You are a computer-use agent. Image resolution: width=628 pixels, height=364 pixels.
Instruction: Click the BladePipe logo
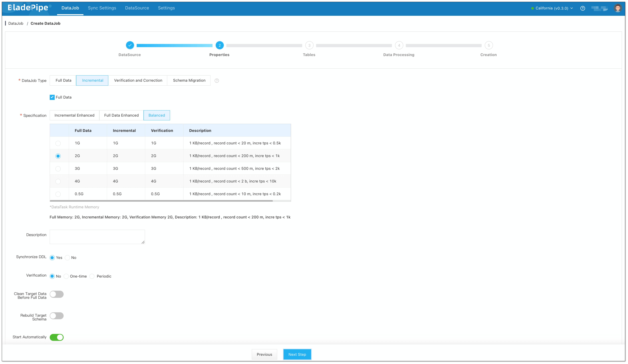[28, 8]
